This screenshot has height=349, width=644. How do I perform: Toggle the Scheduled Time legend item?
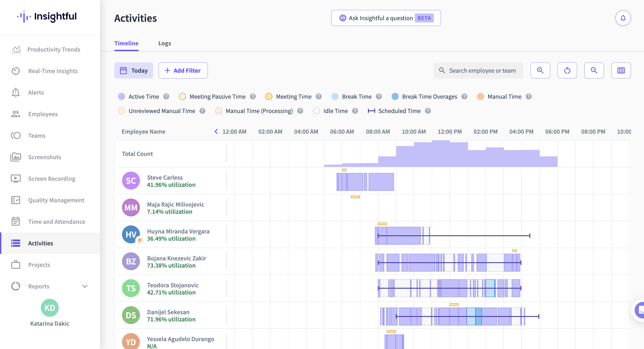pyautogui.click(x=394, y=111)
